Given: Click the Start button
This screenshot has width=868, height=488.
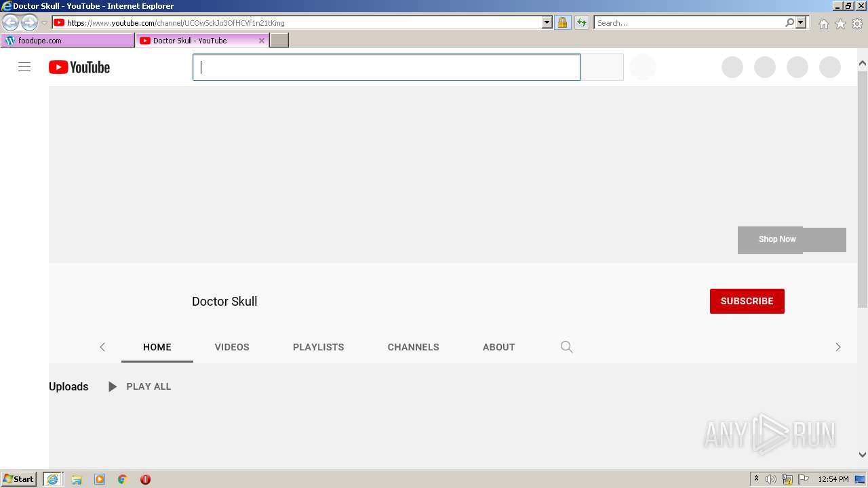Looking at the screenshot, I should point(19,479).
